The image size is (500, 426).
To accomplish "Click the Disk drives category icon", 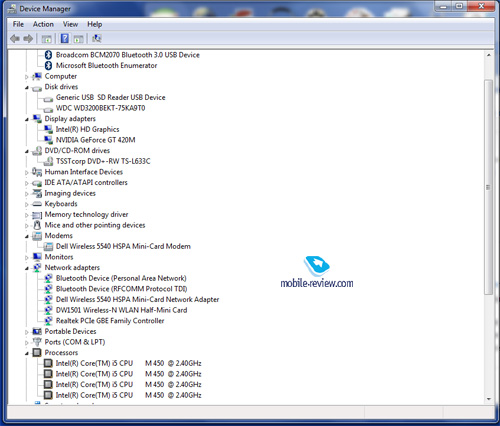I will 37,88.
